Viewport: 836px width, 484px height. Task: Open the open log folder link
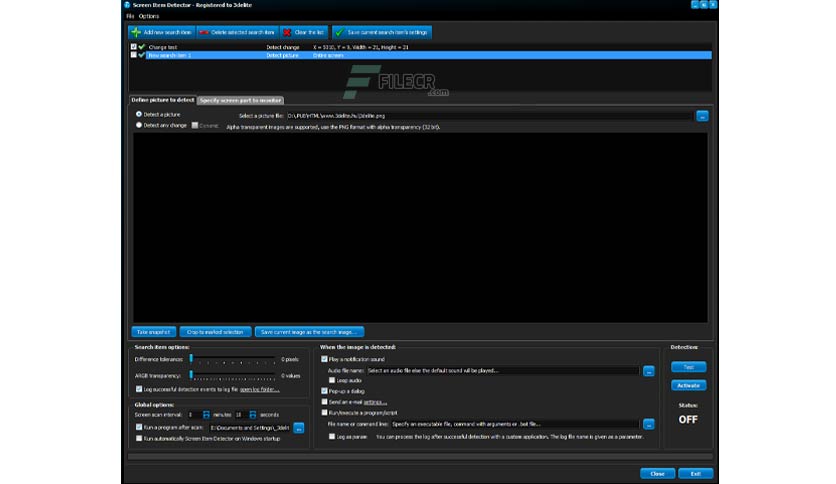[259, 390]
